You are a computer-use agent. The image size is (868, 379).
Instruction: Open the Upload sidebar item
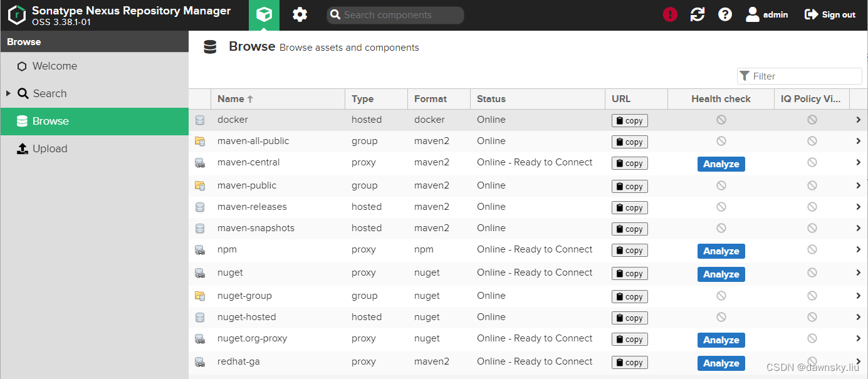pos(94,148)
